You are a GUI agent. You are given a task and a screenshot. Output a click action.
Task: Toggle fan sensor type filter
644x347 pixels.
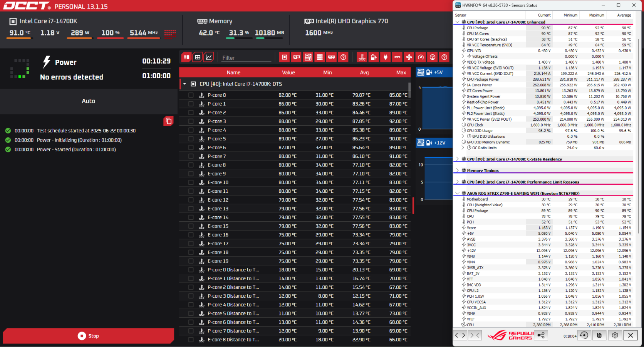409,57
